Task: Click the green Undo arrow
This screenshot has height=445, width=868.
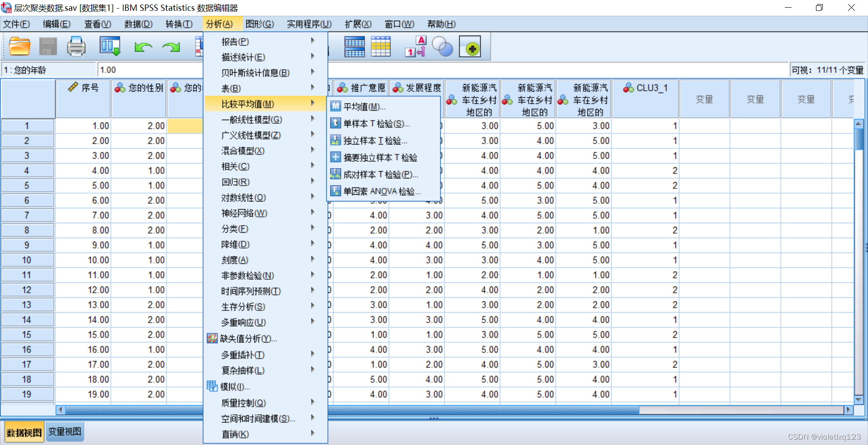Action: [x=143, y=47]
